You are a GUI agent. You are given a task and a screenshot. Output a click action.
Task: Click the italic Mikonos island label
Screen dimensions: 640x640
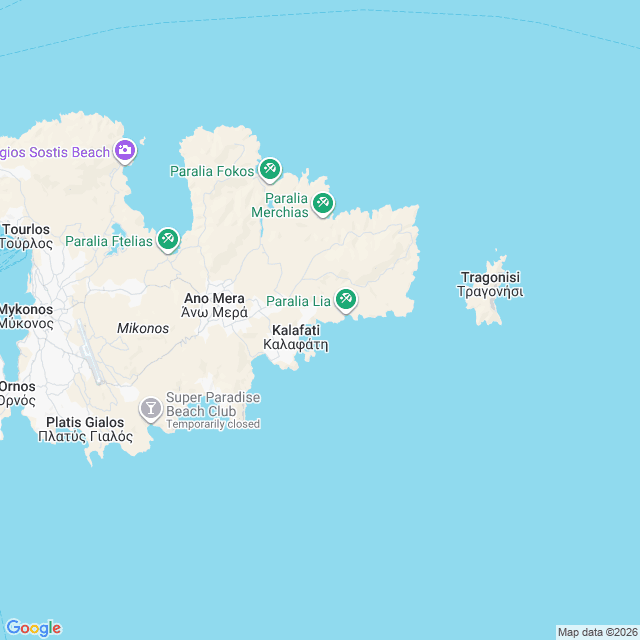[x=143, y=328]
